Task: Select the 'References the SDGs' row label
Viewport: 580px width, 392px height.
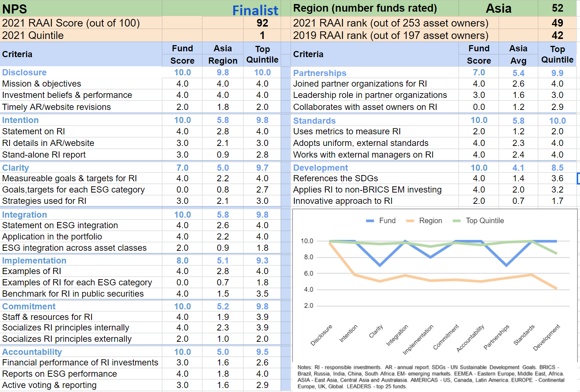Action: (336, 178)
